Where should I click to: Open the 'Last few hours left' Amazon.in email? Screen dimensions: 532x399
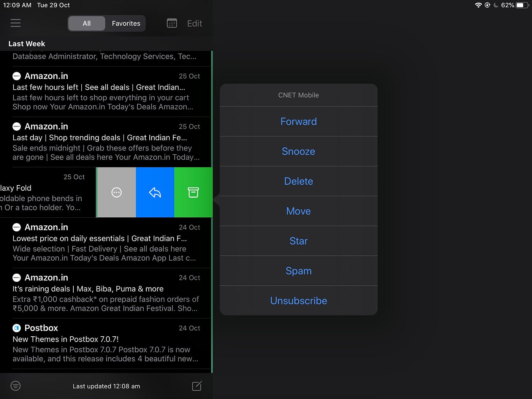click(x=106, y=92)
